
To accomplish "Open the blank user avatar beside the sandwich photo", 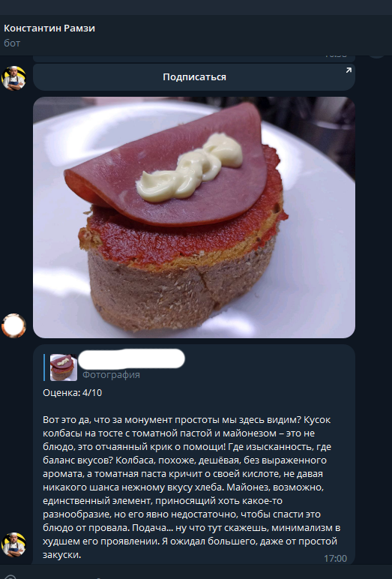I will [x=13, y=325].
